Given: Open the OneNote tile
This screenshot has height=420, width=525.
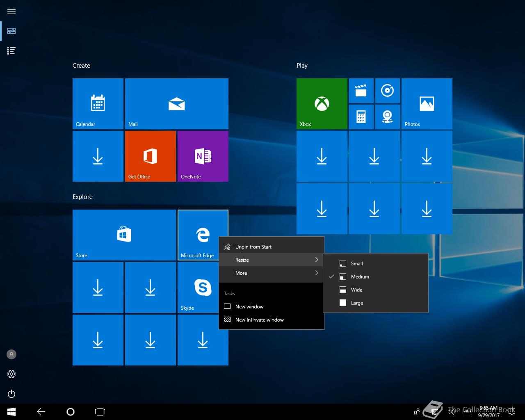Looking at the screenshot, I should click(203, 156).
